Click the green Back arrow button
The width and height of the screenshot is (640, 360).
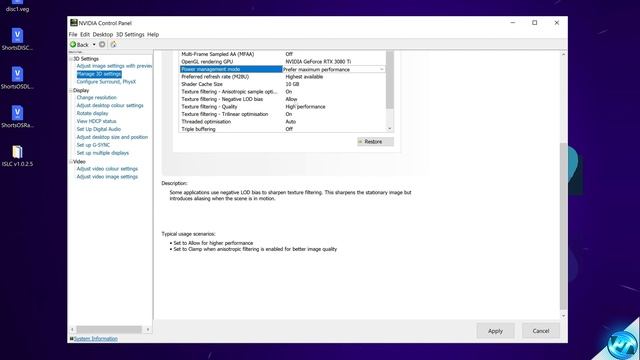79,44
